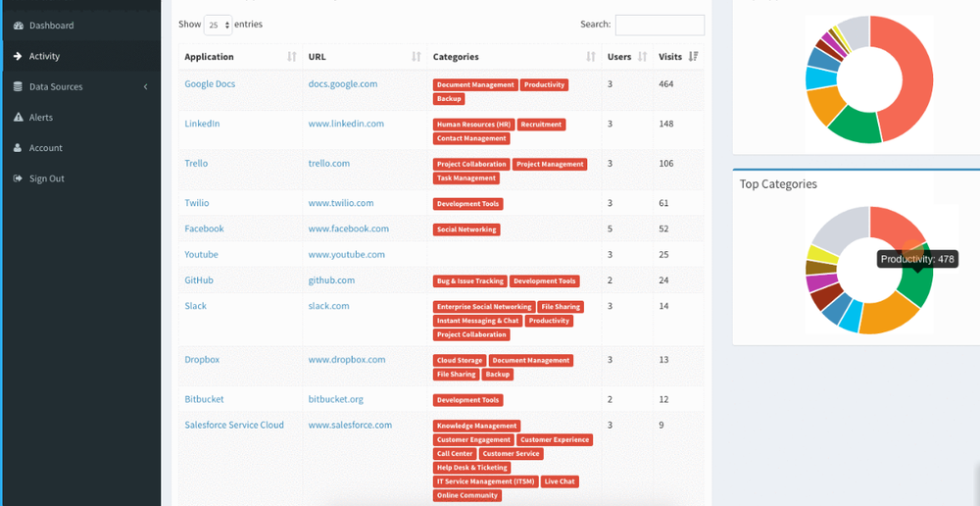This screenshot has width=980, height=506.
Task: Click the Recruitment category tag
Action: pyautogui.click(x=541, y=126)
